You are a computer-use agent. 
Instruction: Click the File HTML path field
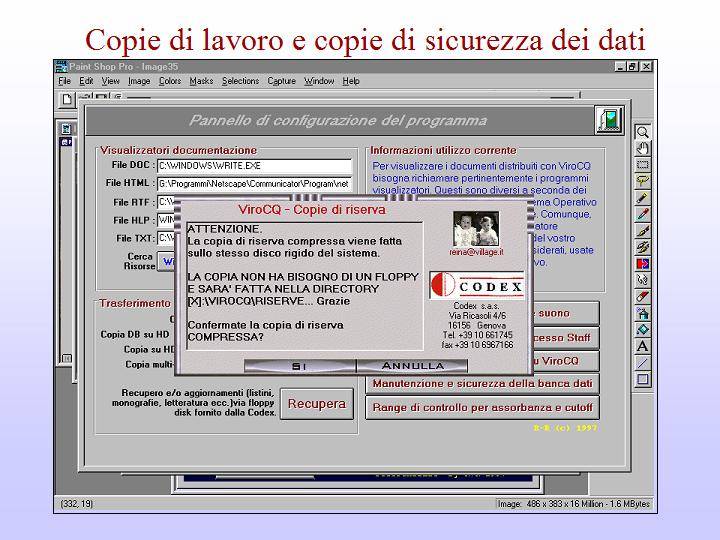tap(254, 184)
